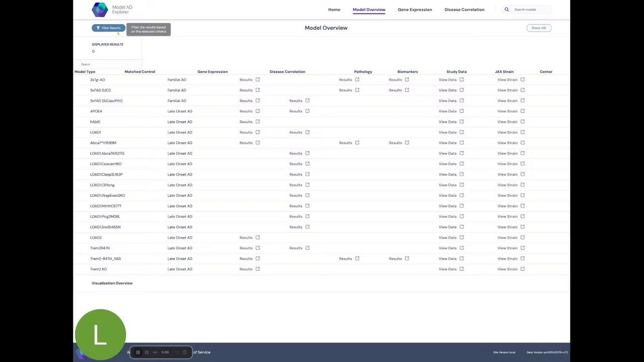This screenshot has width=644, height=362.
Task: Click the external-link icon beside View Strain in LOAD1.Ceacam1KO row
Action: tap(522, 164)
